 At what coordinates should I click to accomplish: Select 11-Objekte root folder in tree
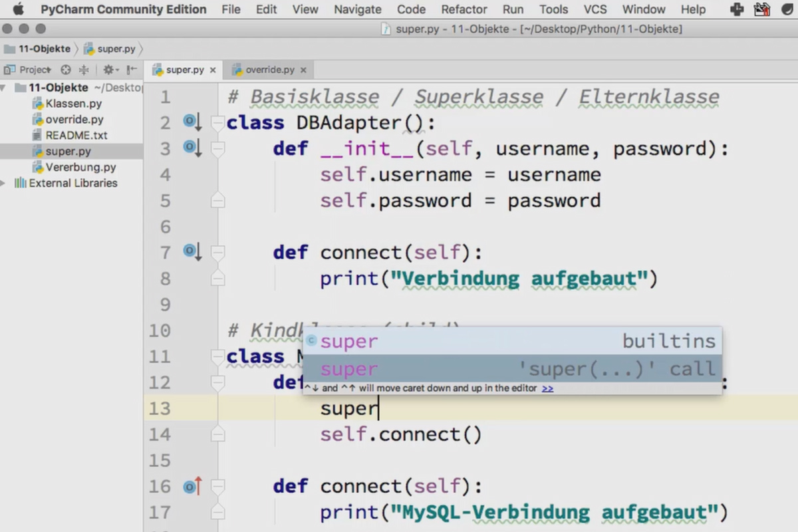[59, 88]
